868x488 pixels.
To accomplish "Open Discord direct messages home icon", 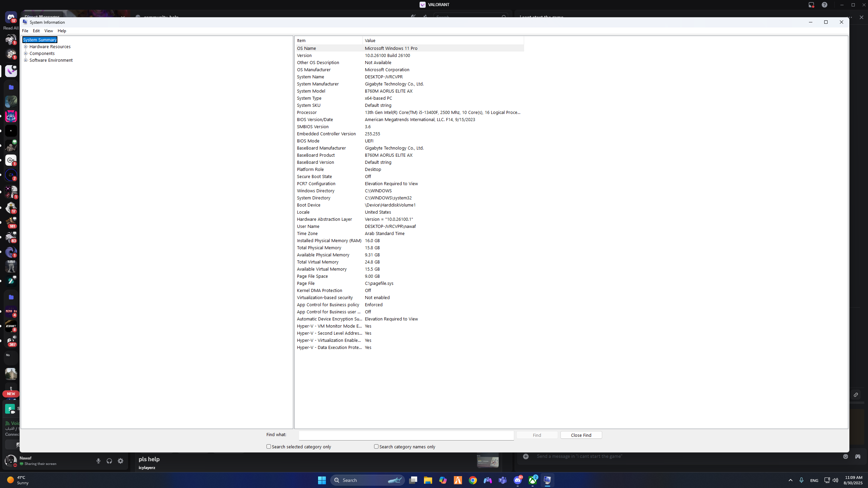I will click(11, 17).
